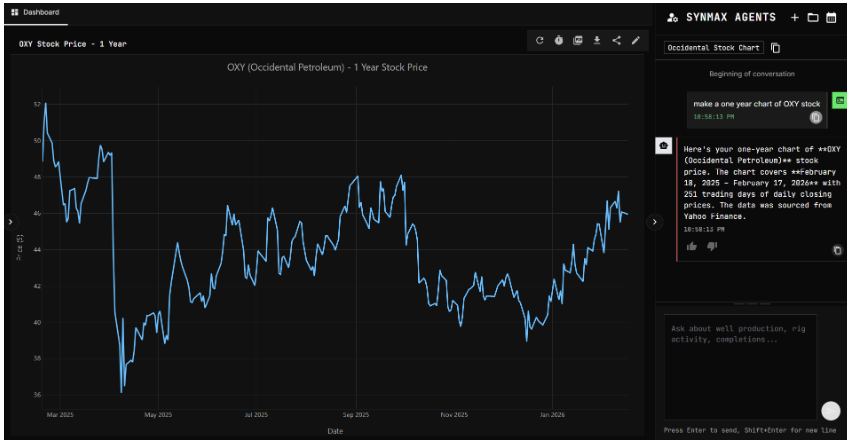Click the chat message input box
852x445 pixels.
click(740, 360)
